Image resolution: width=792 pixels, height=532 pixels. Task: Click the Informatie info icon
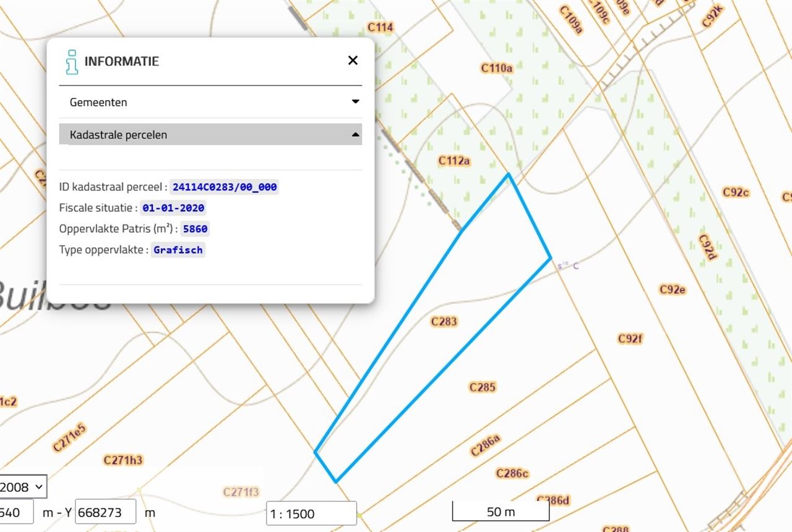pyautogui.click(x=71, y=61)
